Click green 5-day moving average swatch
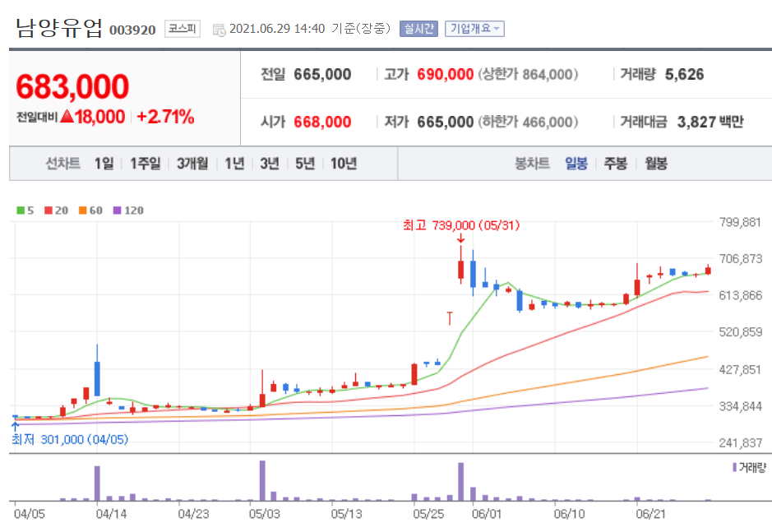 coord(21,210)
